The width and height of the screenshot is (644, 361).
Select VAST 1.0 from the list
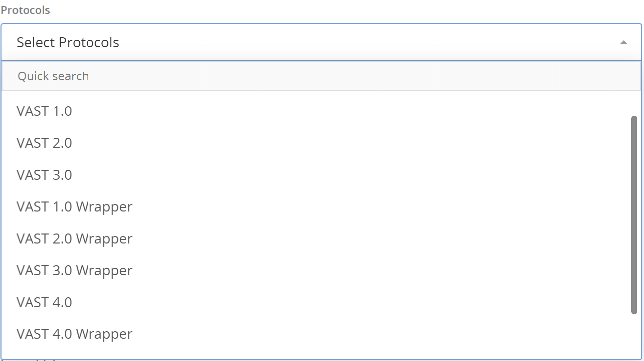[44, 111]
